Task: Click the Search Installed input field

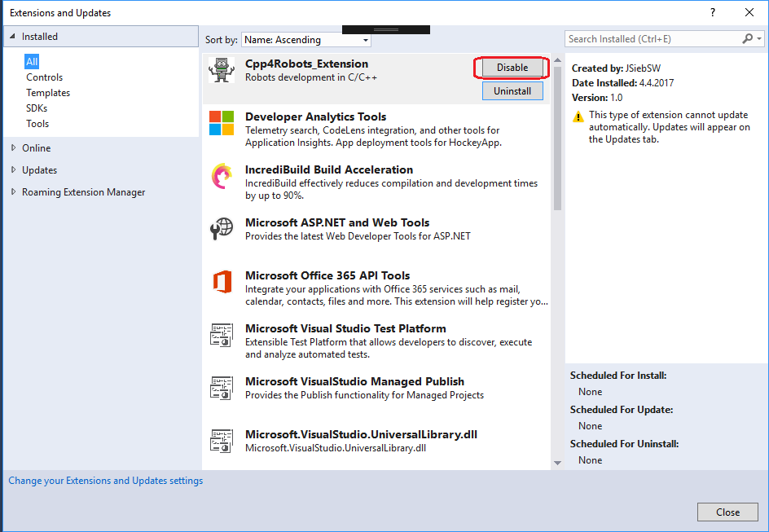Action: [x=653, y=39]
